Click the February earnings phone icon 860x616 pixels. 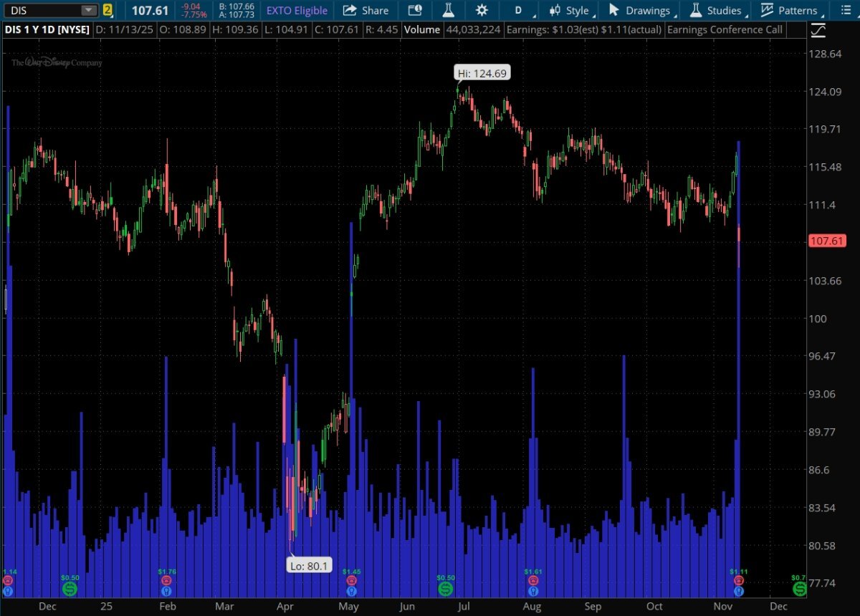pos(166,581)
